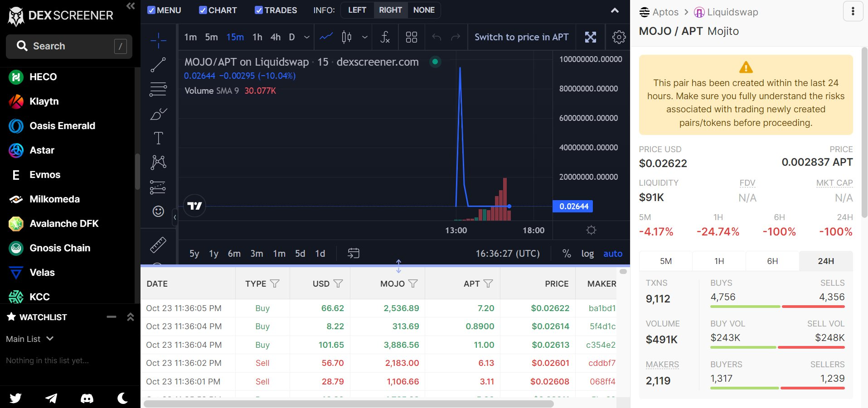Open the pair options three-dot menu
This screenshot has width=868, height=408.
(x=853, y=11)
